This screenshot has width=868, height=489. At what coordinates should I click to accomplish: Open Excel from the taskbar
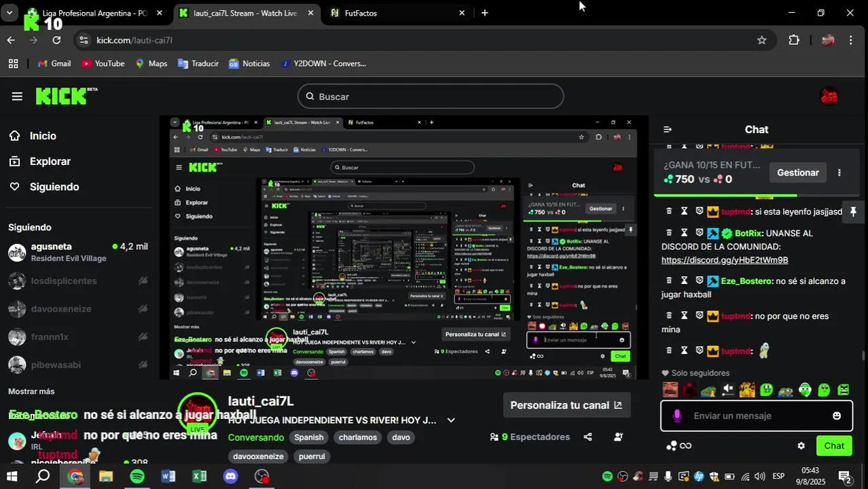pyautogui.click(x=200, y=476)
